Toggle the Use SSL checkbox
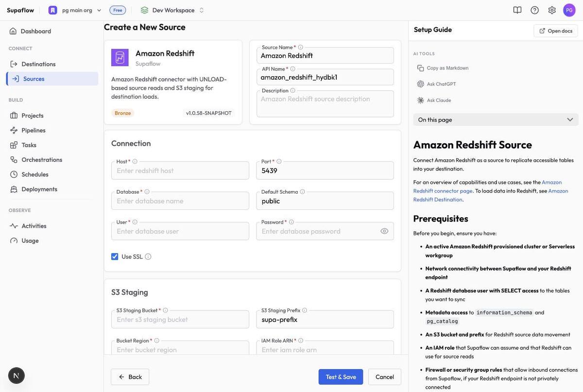This screenshot has height=392, width=583. pos(115,256)
